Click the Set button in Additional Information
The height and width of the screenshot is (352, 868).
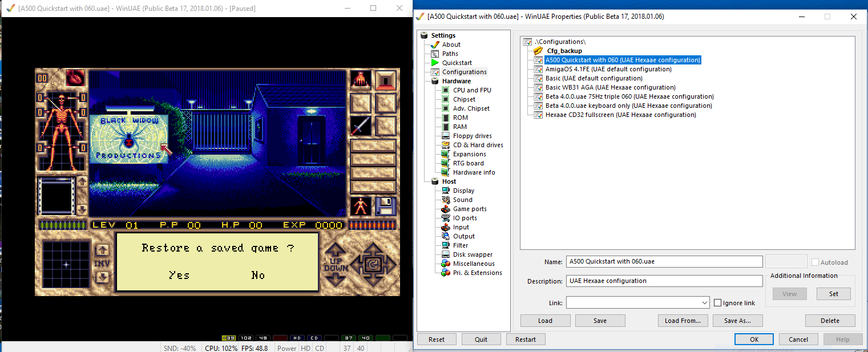[x=834, y=294]
